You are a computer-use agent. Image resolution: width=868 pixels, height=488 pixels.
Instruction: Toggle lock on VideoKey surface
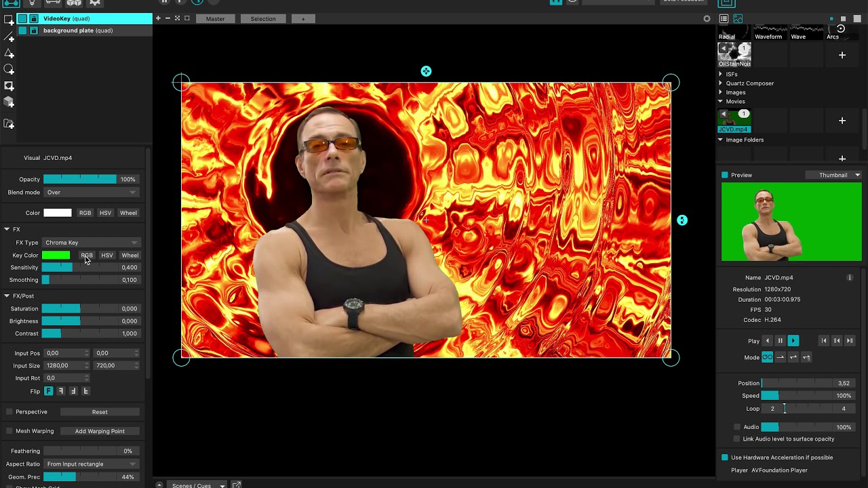coord(34,18)
